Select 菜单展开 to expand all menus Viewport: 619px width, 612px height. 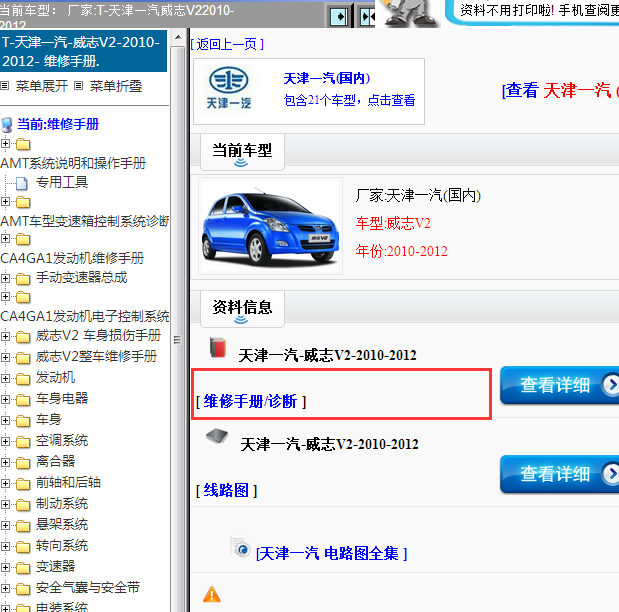pos(42,86)
